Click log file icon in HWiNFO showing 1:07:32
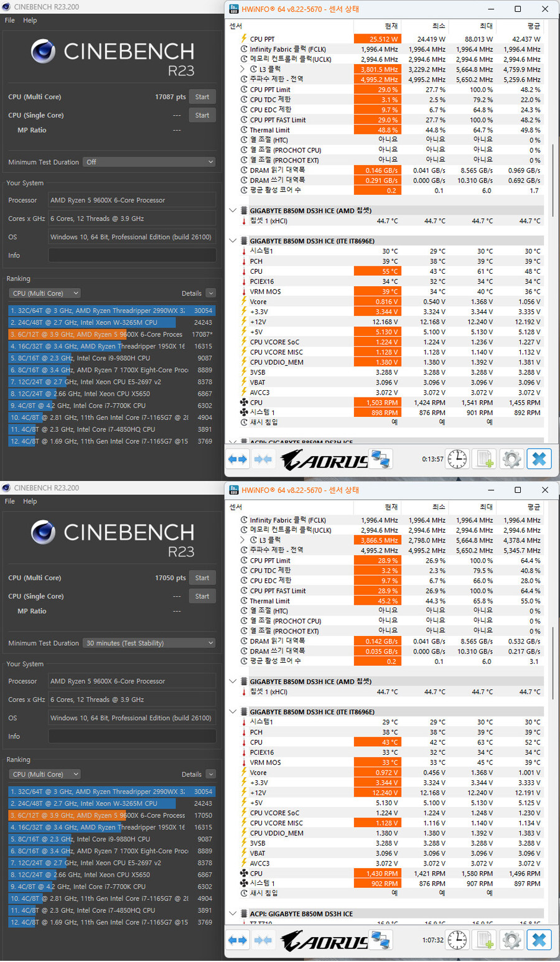 pyautogui.click(x=485, y=940)
